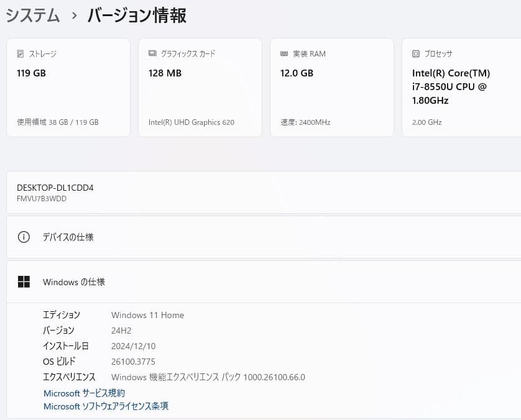Screen dimensions: 521x420
Task: Select the Windows 11 Home edition text
Action: [147, 315]
